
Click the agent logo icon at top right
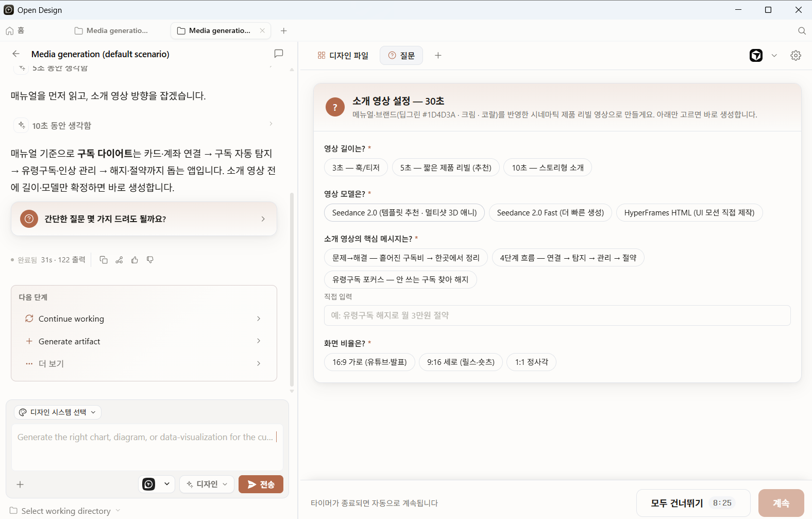tap(756, 55)
